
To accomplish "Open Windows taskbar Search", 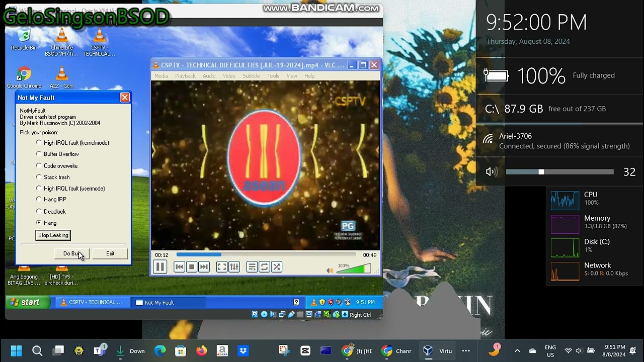I will coord(37,351).
